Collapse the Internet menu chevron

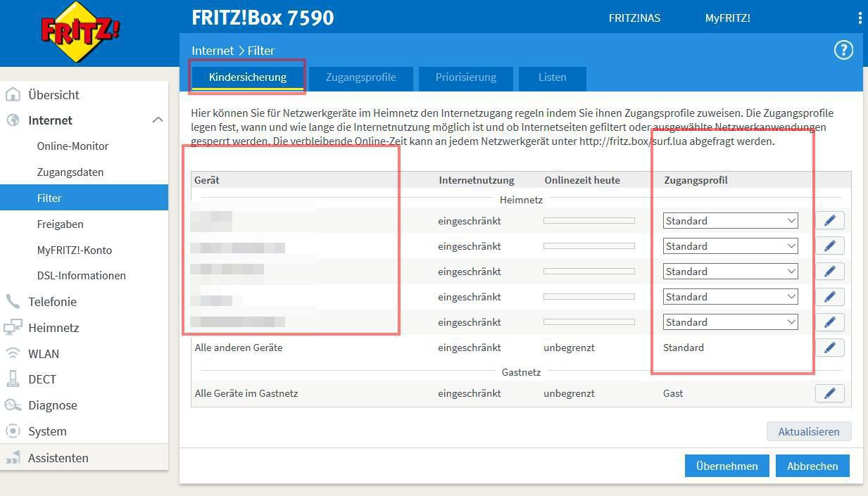pyautogui.click(x=157, y=120)
